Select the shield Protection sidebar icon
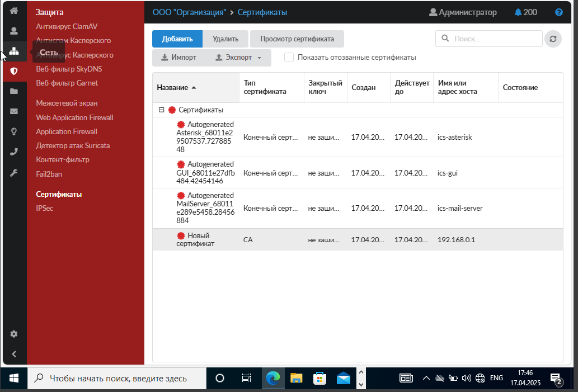This screenshot has height=392, width=578. 14,71
